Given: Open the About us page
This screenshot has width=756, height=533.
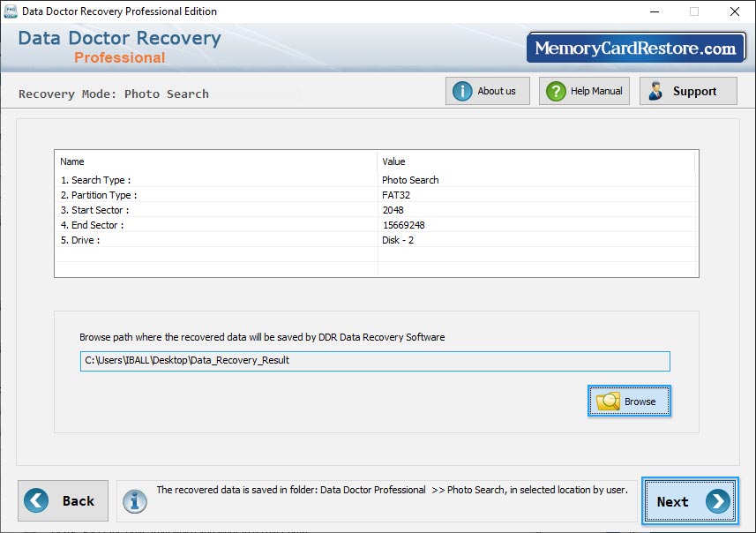Looking at the screenshot, I should [x=488, y=91].
